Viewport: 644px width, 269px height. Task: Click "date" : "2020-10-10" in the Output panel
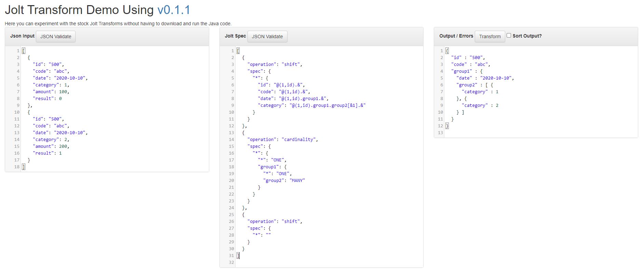[485, 78]
